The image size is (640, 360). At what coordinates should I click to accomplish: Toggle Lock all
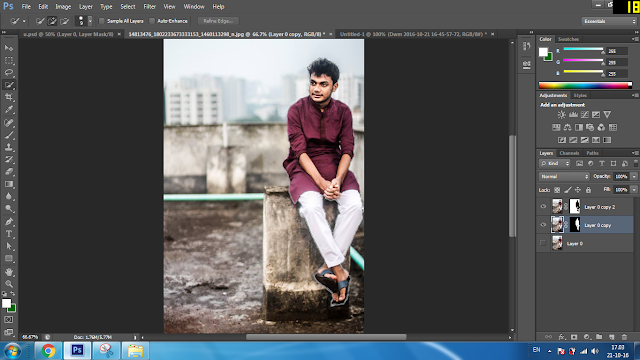pyautogui.click(x=588, y=190)
